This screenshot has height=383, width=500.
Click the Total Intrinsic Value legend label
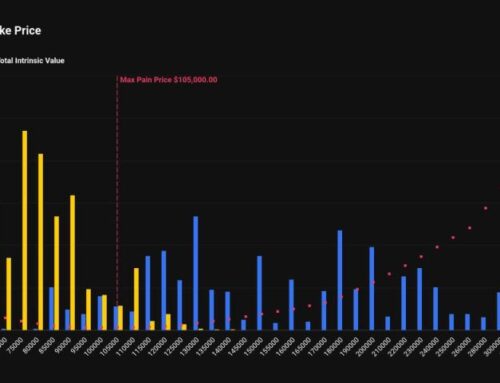pos(32,61)
